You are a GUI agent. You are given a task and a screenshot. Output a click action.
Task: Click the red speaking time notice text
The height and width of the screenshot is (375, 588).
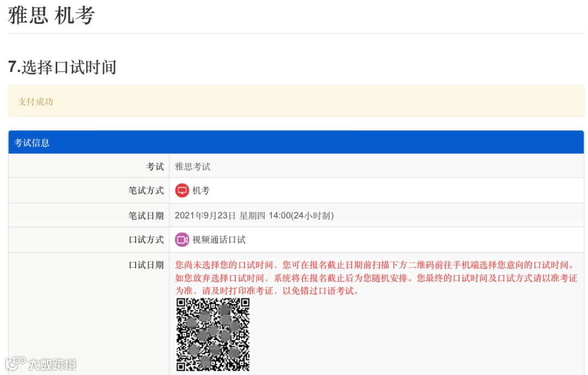[376, 278]
